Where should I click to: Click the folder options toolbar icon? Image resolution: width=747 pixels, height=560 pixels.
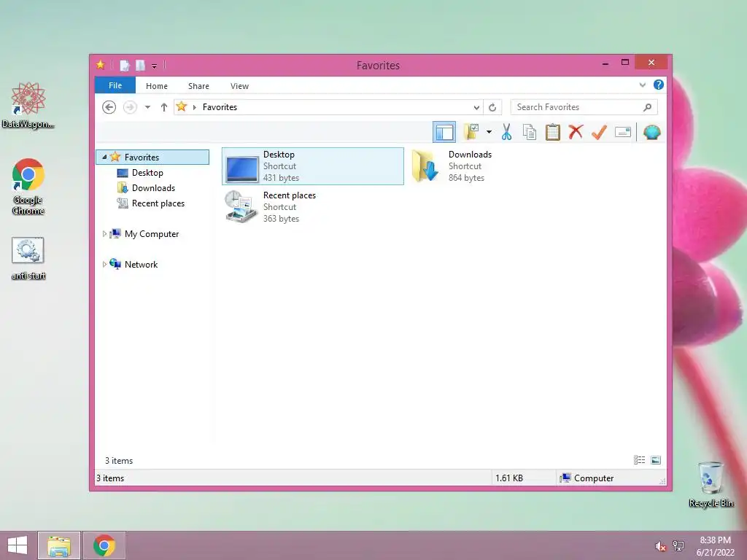(x=471, y=132)
